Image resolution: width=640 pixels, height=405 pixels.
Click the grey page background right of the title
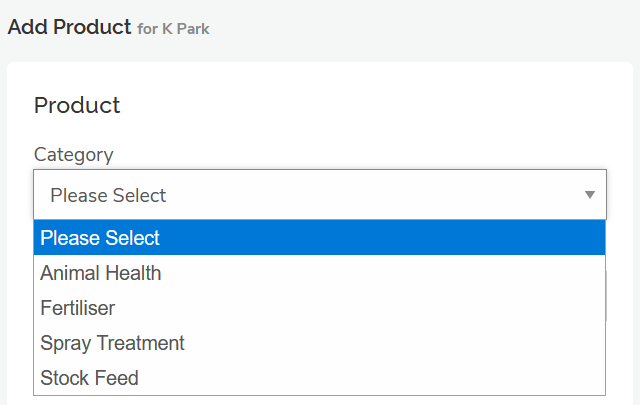pos(450,27)
